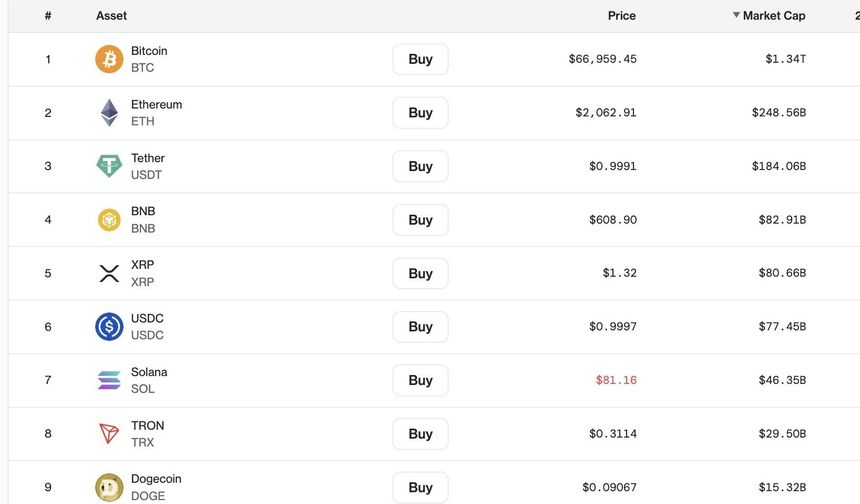Click the Bitcoin logo icon
860x504 pixels.
[x=109, y=59]
